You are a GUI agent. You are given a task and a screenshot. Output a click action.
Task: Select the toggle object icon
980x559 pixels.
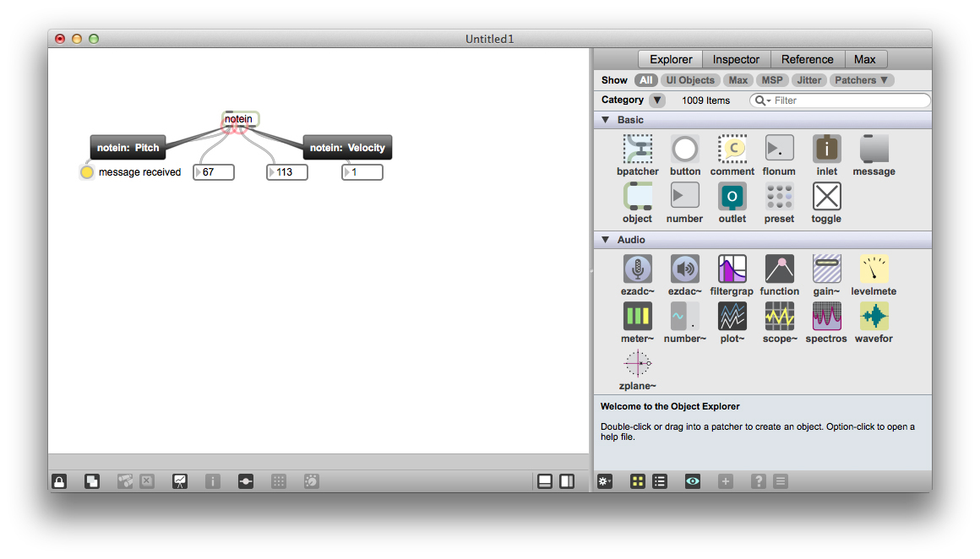coord(826,196)
